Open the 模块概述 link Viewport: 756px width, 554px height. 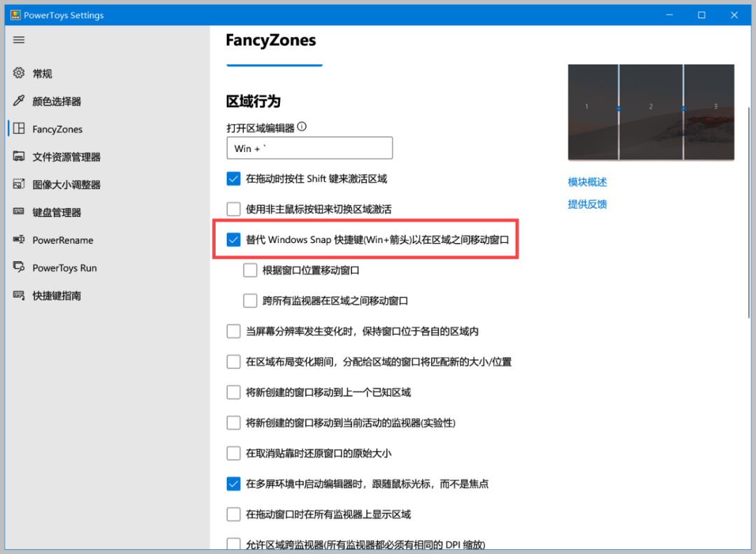point(587,181)
